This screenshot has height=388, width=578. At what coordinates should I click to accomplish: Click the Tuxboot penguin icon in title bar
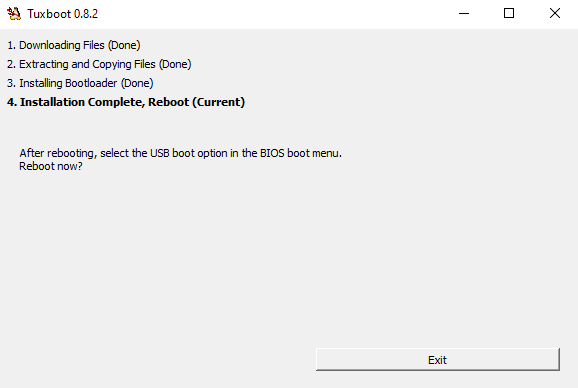click(x=14, y=14)
